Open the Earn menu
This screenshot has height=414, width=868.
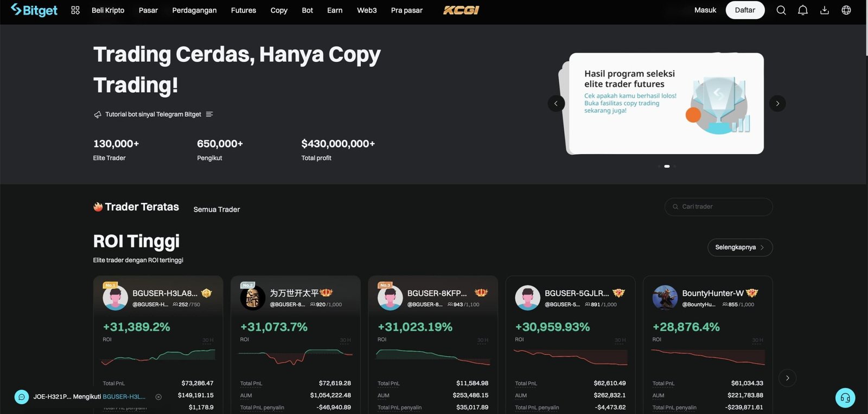point(335,10)
